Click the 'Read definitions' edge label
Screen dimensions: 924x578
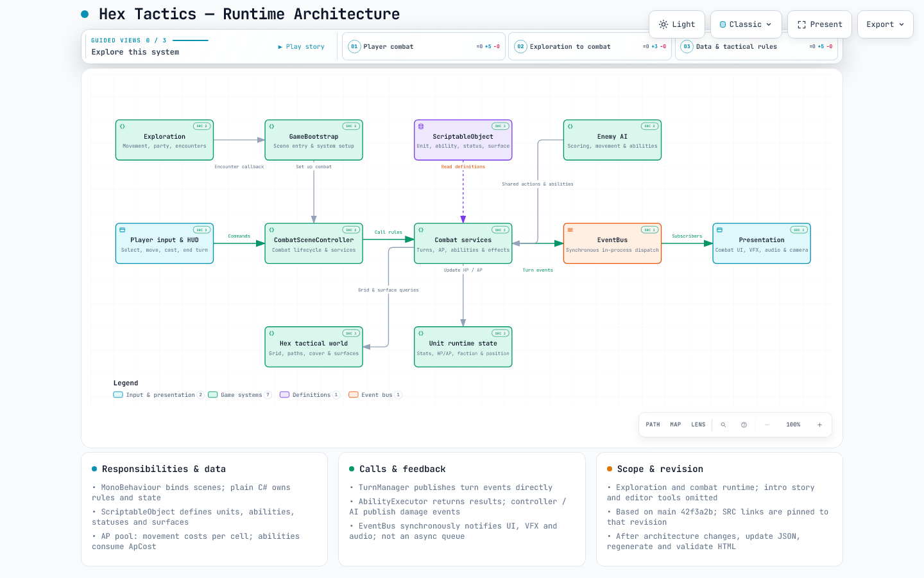click(x=463, y=167)
